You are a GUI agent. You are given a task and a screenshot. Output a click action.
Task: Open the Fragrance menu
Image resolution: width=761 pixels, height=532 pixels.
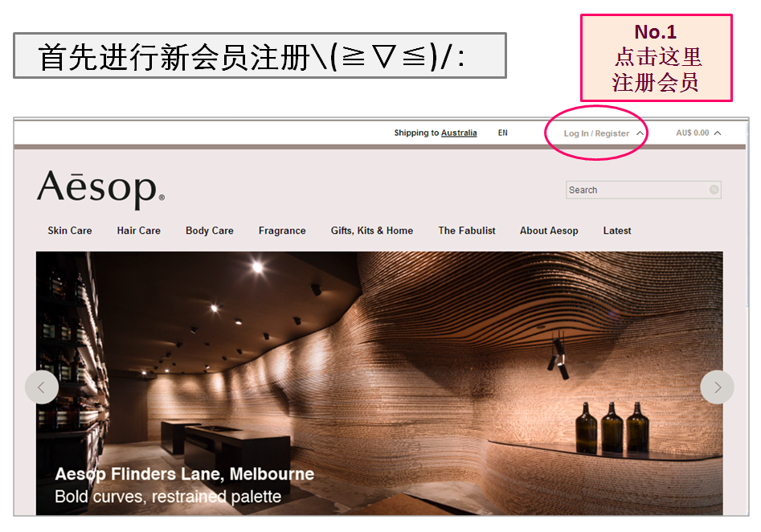[282, 231]
